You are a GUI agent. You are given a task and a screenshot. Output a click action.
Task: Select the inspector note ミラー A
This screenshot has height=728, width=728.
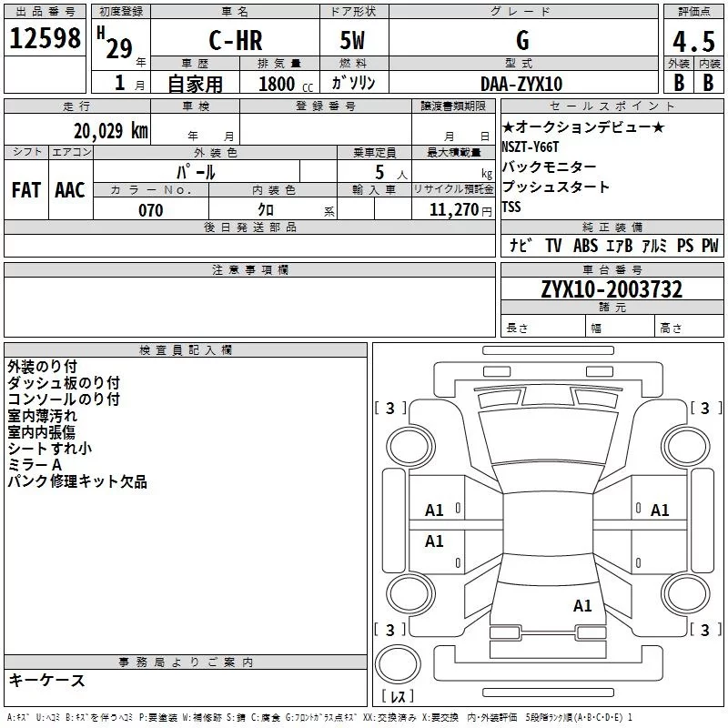click(35, 464)
